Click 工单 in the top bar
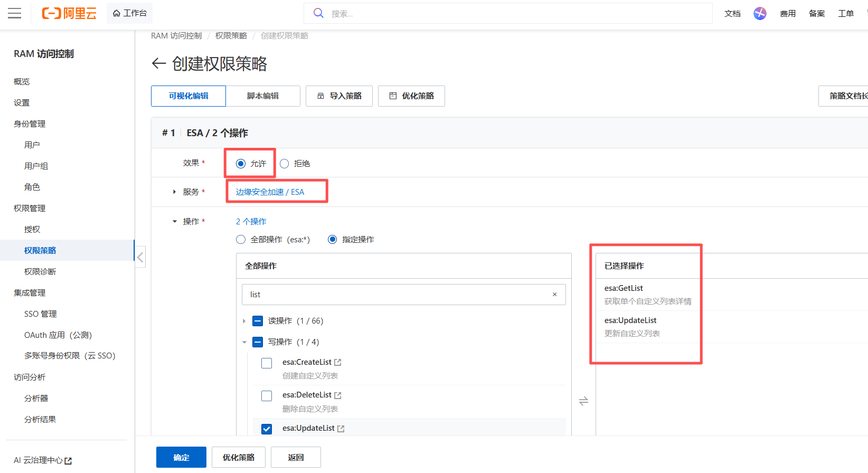 846,14
